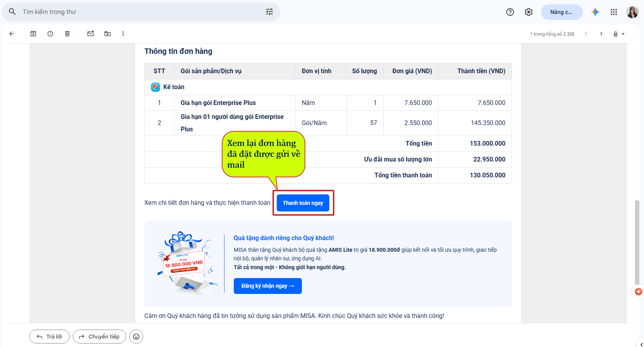Click the Tổng tiền thanh toán label

coord(403,175)
